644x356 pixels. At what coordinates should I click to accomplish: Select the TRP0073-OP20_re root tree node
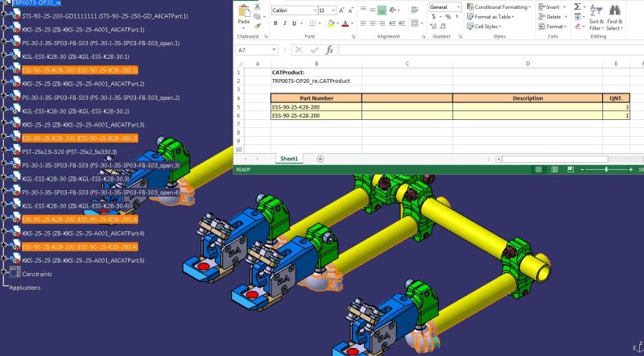[x=36, y=3]
